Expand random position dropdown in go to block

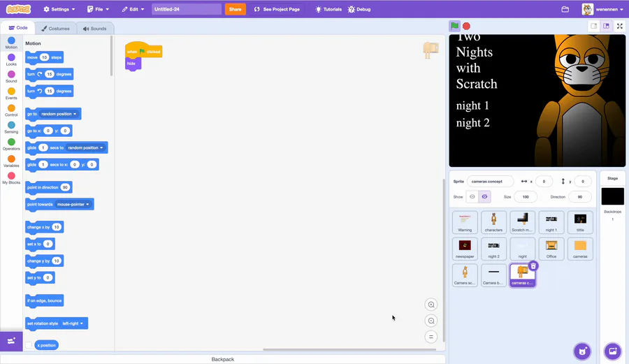(59, 114)
